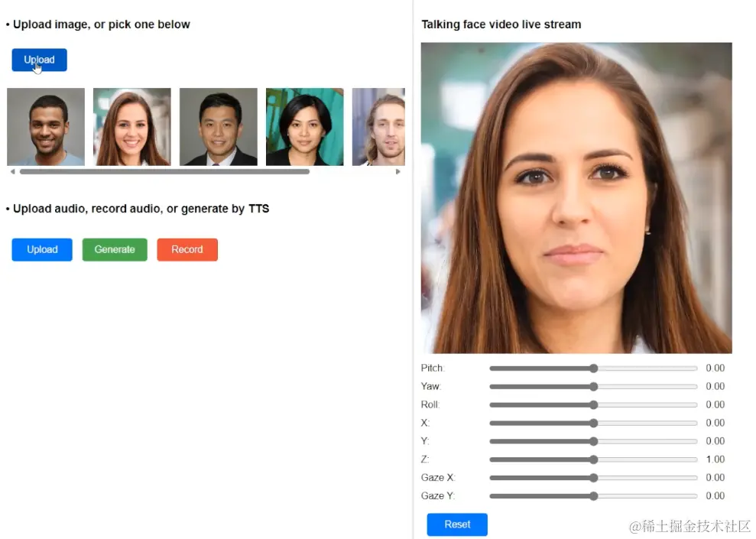This screenshot has height=539, width=756.
Task: Click the red Record button
Action: (x=187, y=250)
